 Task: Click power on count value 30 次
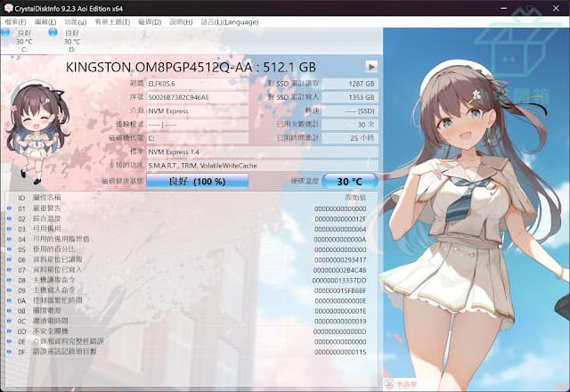point(350,125)
